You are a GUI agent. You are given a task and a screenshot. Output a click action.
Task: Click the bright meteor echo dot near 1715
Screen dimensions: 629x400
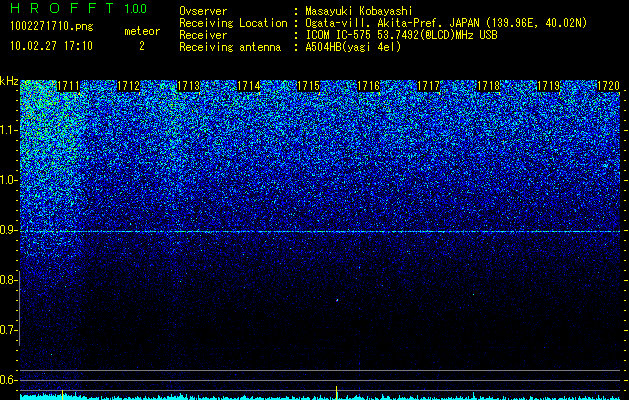pyautogui.click(x=337, y=299)
